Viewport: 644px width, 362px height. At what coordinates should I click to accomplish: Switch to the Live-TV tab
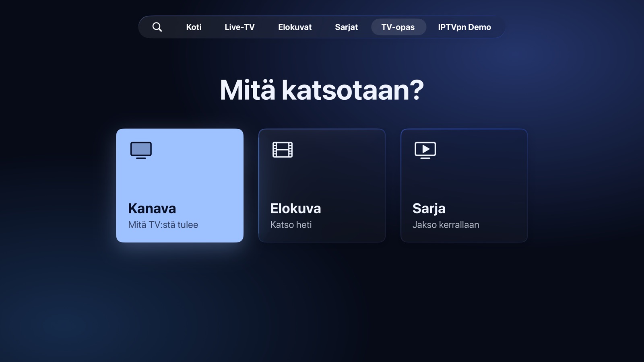(x=239, y=27)
